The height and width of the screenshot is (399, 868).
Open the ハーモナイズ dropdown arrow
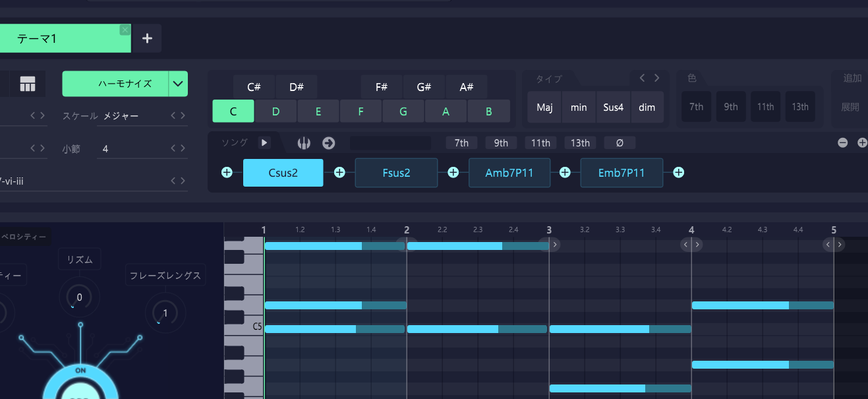[x=178, y=84]
